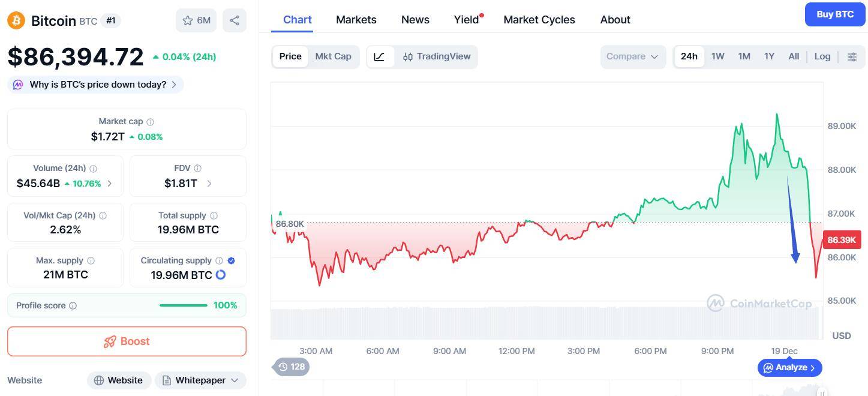Click the Market cap info icon
Viewport: 868px width, 396px height.
click(x=151, y=122)
